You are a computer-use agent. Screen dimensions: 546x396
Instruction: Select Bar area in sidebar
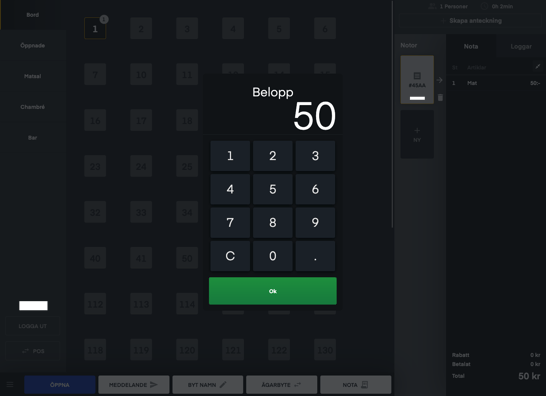pos(33,138)
